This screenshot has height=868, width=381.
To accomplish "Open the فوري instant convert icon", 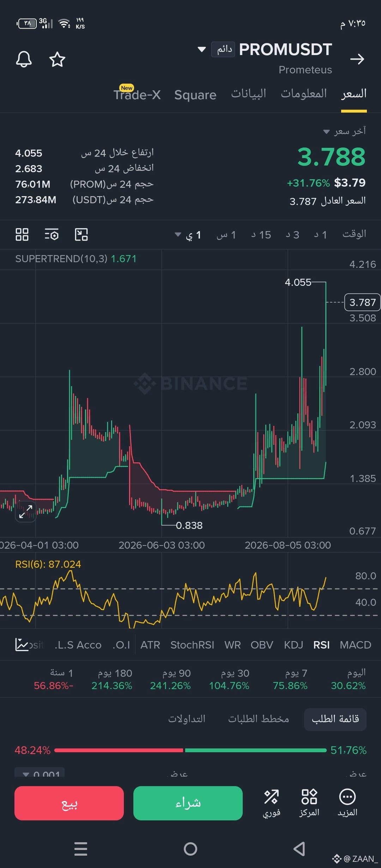I will point(271,803).
